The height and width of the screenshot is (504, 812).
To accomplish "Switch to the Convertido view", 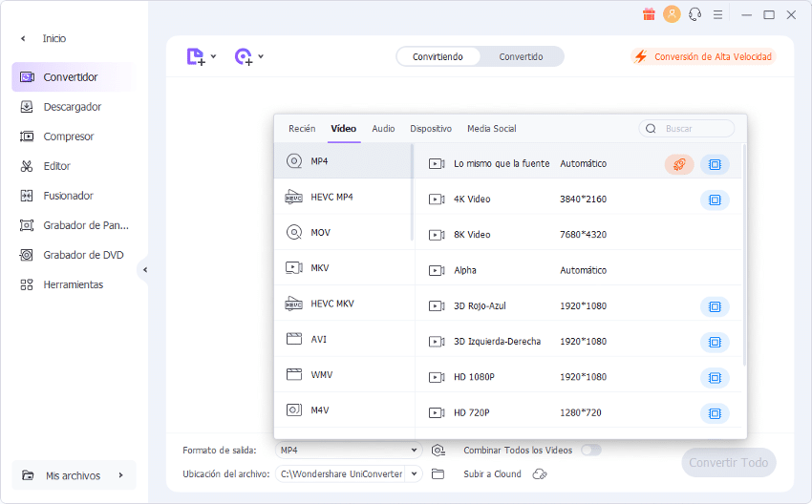I will [x=521, y=57].
